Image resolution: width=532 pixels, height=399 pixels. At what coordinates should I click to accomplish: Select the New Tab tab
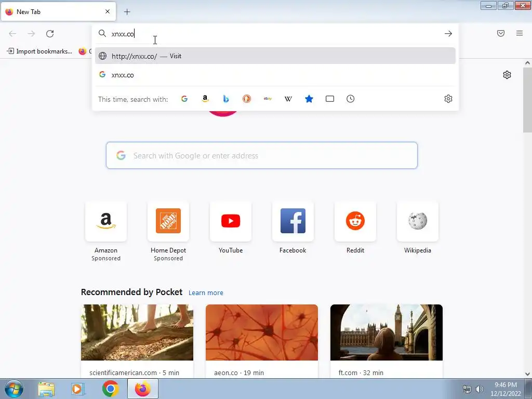tap(58, 11)
